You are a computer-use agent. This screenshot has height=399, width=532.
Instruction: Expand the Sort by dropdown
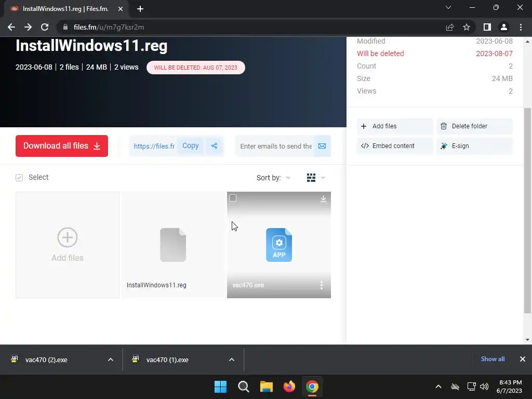coord(273,178)
